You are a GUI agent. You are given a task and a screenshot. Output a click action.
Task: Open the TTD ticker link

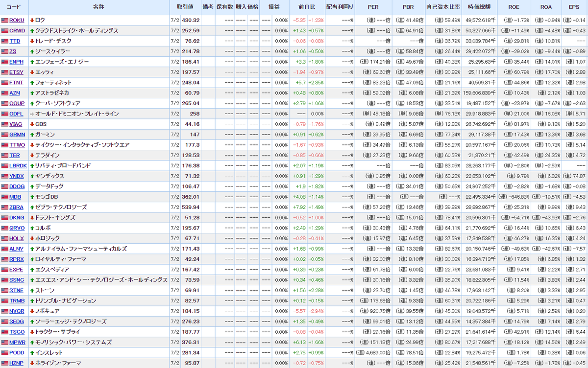click(15, 41)
